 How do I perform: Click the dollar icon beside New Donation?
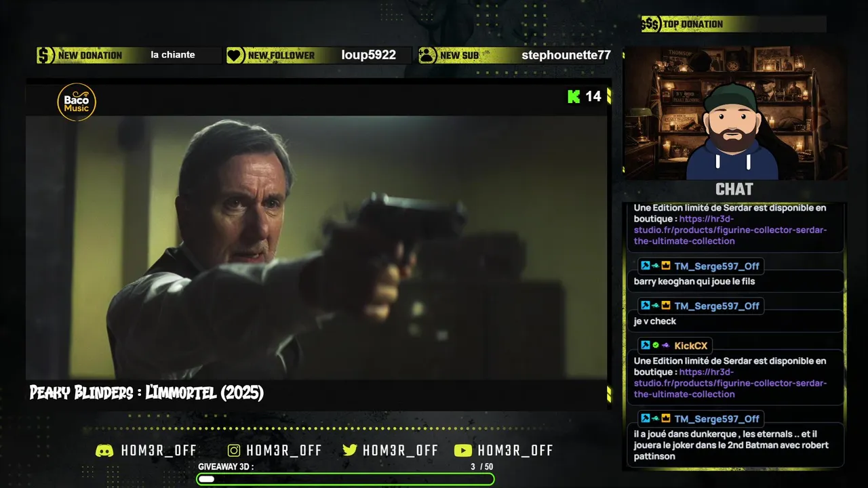coord(45,56)
